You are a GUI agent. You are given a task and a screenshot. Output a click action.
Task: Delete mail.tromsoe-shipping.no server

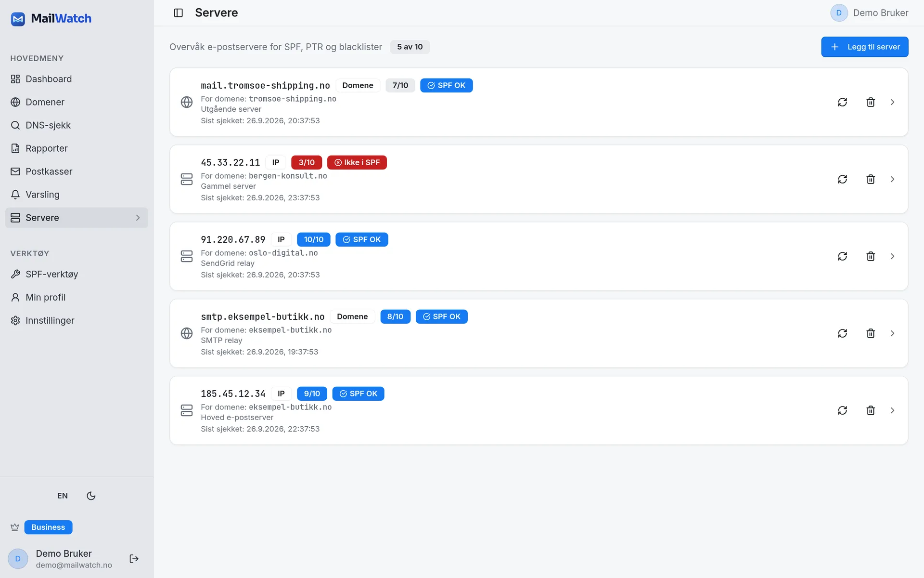pos(871,102)
